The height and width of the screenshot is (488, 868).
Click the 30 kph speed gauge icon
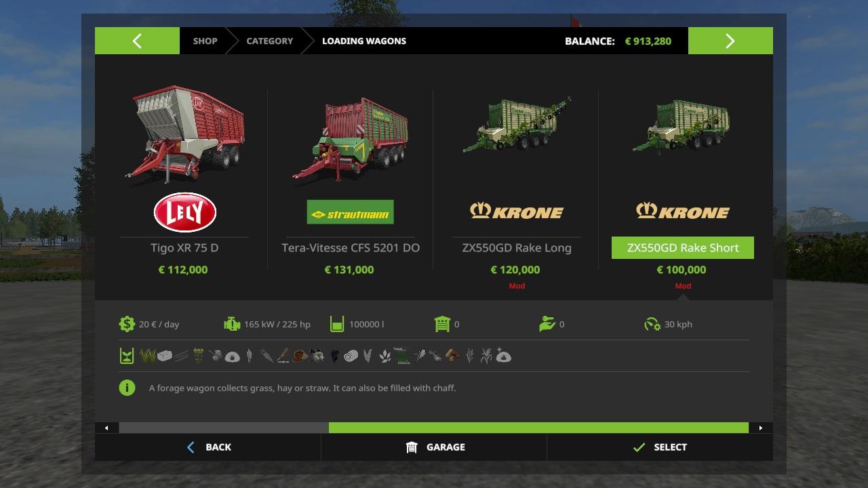(652, 324)
